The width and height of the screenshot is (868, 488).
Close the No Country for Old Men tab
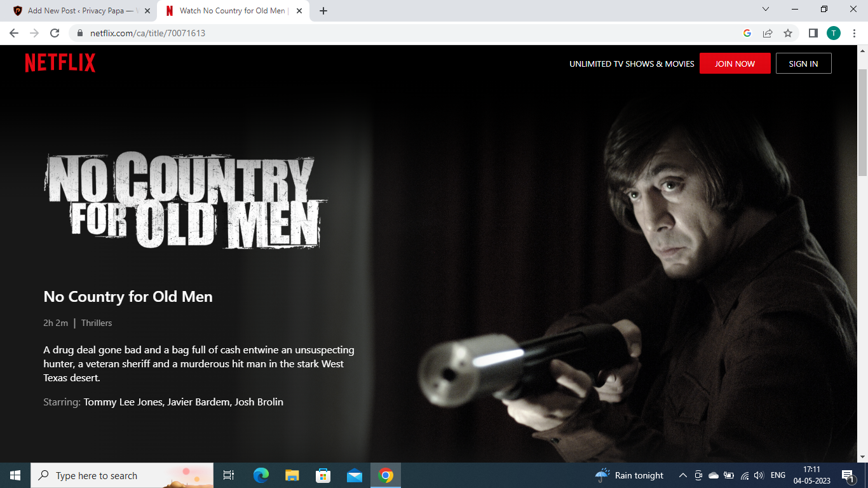click(301, 11)
